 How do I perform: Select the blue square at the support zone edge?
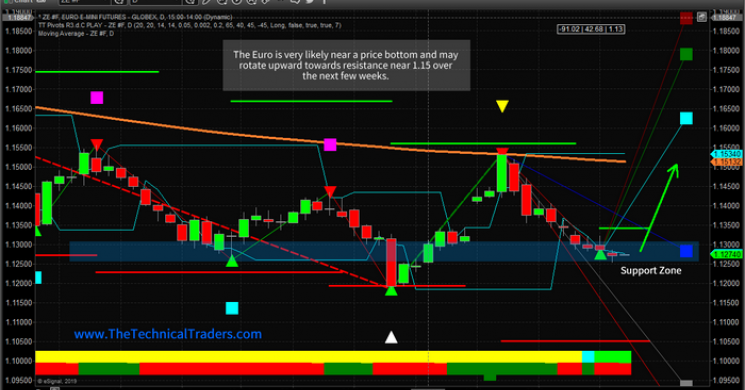[686, 251]
